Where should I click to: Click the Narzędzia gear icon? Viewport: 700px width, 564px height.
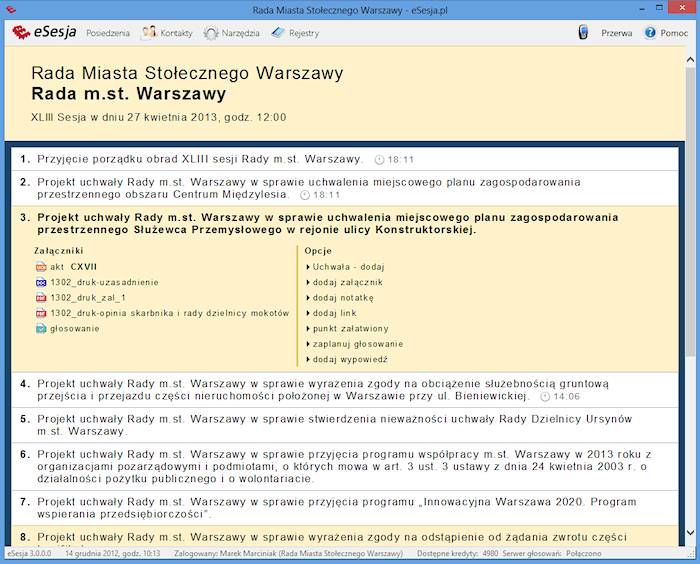211,33
